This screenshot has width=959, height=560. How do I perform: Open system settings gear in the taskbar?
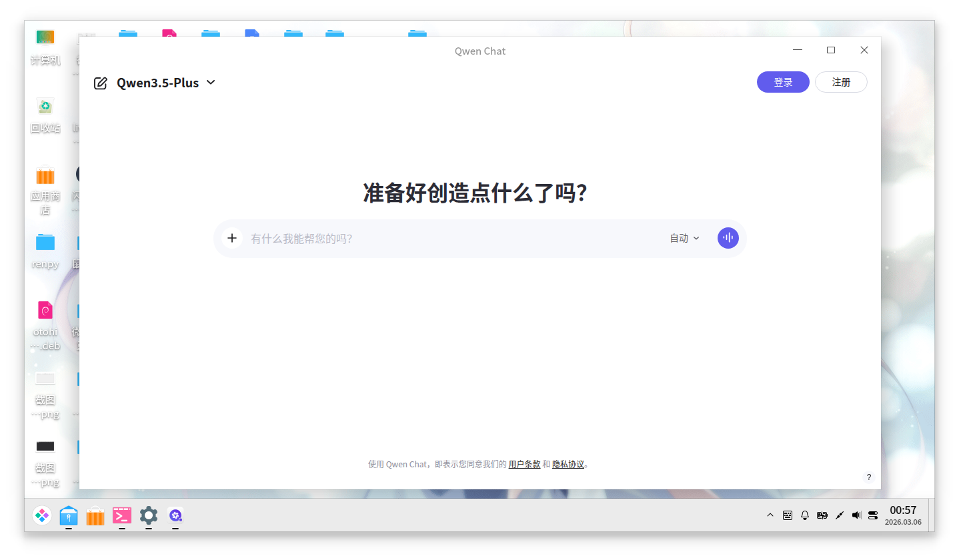pyautogui.click(x=149, y=515)
